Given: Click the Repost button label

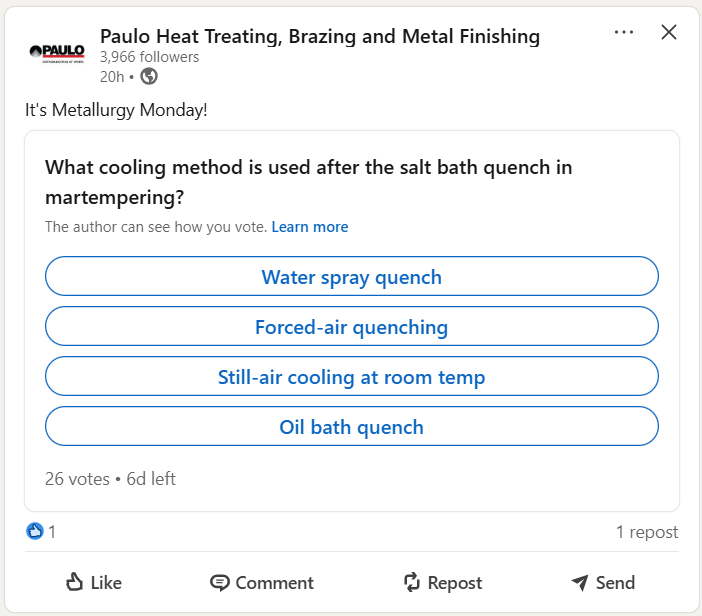Looking at the screenshot, I should point(454,583).
